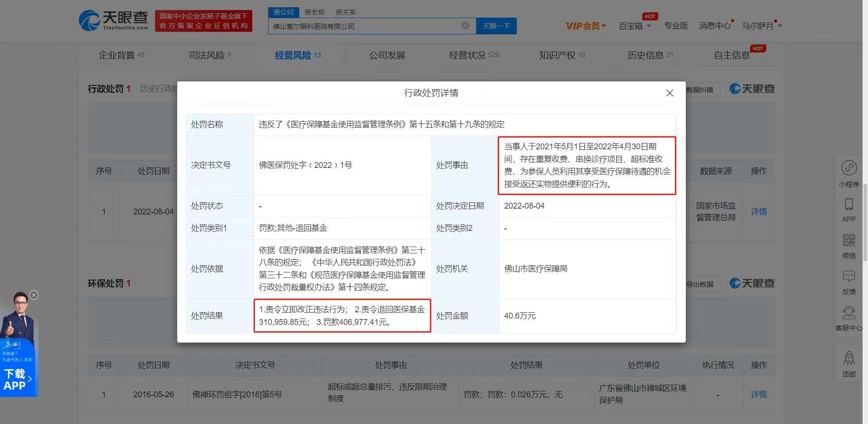Clear the search box with the X icon
The image size is (868, 424).
(465, 26)
